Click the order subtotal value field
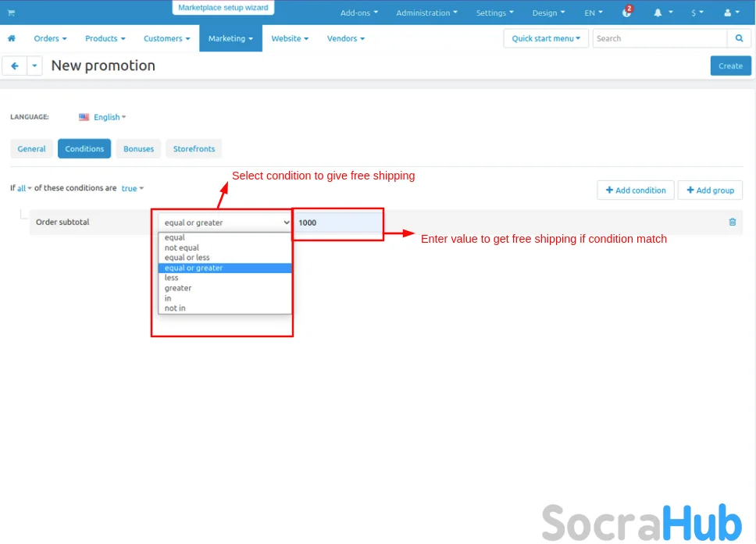Screen dimensions: 756x544 (x=338, y=223)
